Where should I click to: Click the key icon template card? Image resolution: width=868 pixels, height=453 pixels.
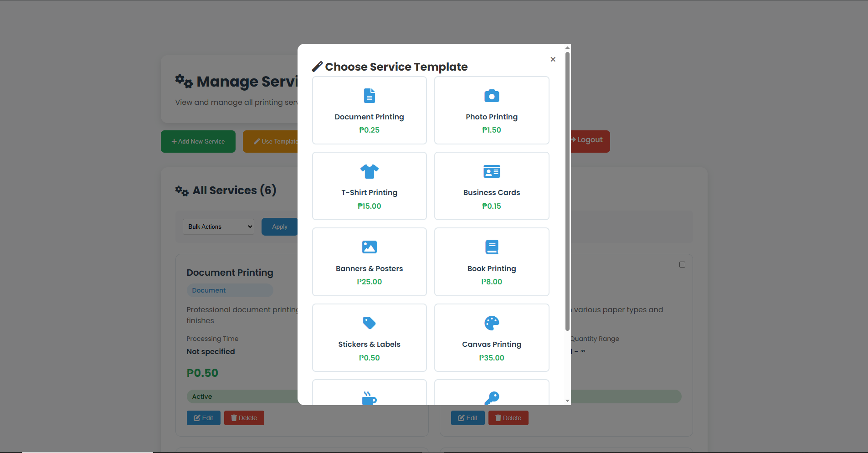pyautogui.click(x=491, y=394)
